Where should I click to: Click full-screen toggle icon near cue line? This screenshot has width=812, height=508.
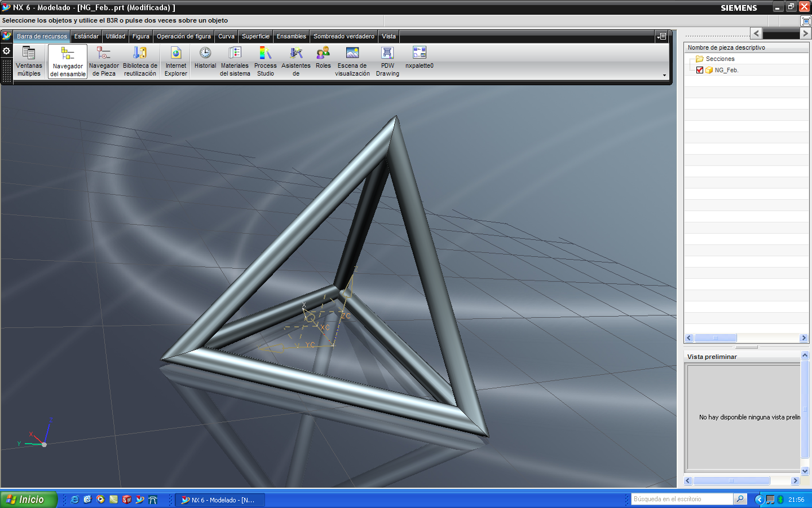point(806,21)
